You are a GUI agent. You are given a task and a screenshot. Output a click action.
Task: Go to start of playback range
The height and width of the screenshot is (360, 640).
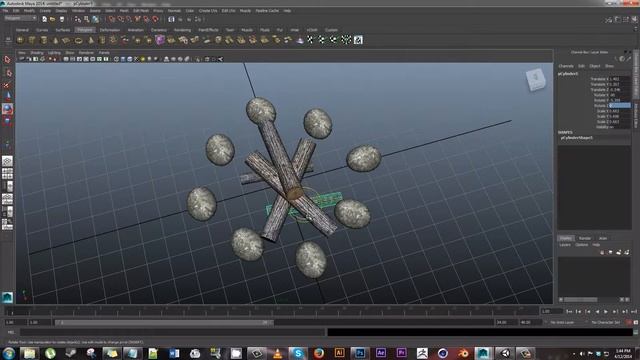(569, 311)
